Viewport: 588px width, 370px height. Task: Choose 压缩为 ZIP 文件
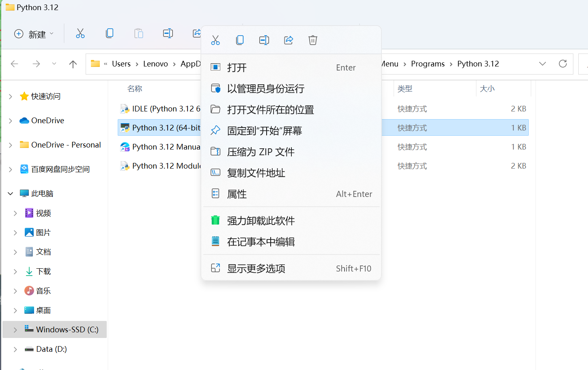pyautogui.click(x=291, y=152)
